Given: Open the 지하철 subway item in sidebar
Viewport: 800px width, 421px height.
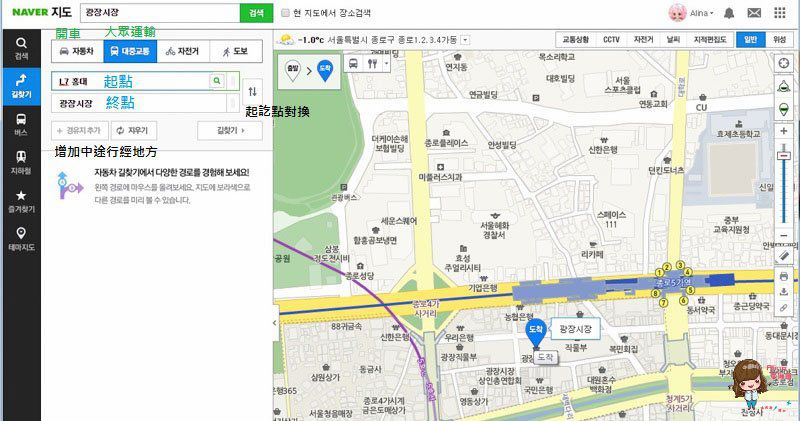Looking at the screenshot, I should (x=21, y=163).
